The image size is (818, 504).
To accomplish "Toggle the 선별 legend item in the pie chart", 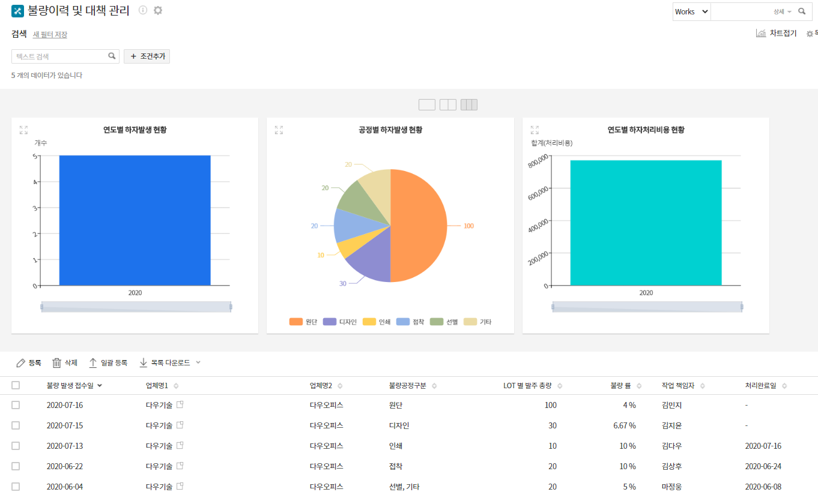I will click(x=444, y=322).
